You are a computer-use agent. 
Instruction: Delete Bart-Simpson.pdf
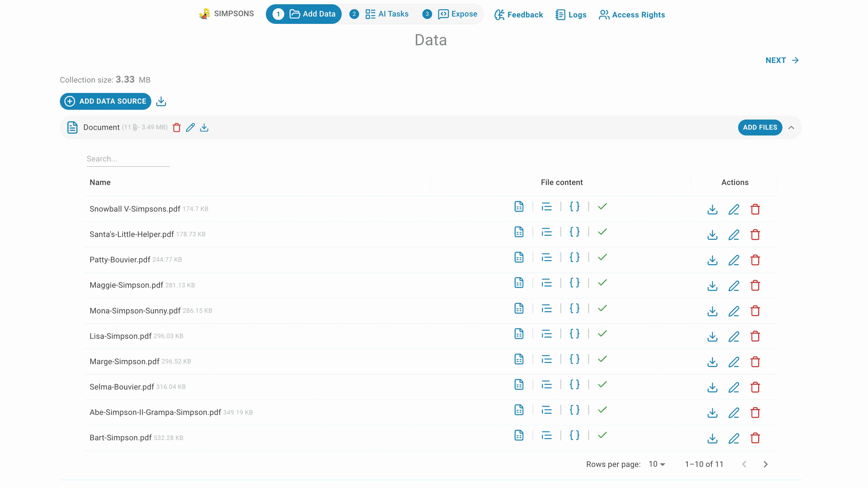755,438
